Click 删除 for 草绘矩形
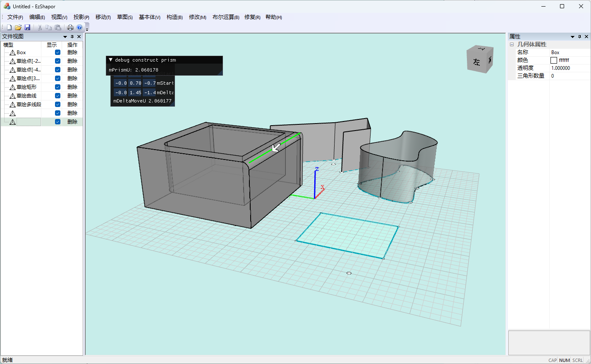The width and height of the screenshot is (591, 364). pyautogui.click(x=72, y=87)
